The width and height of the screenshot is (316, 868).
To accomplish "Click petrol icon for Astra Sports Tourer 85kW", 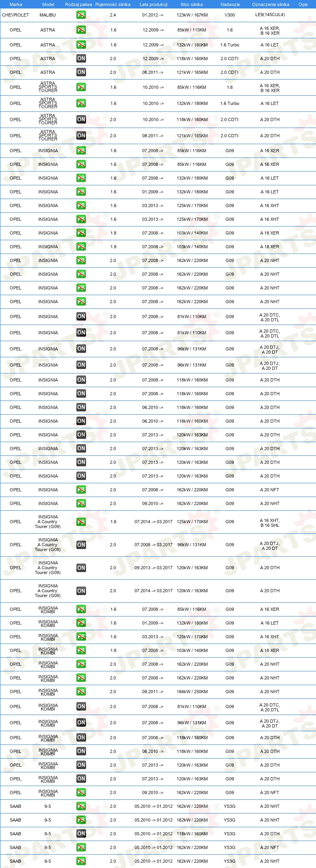I will click(81, 87).
